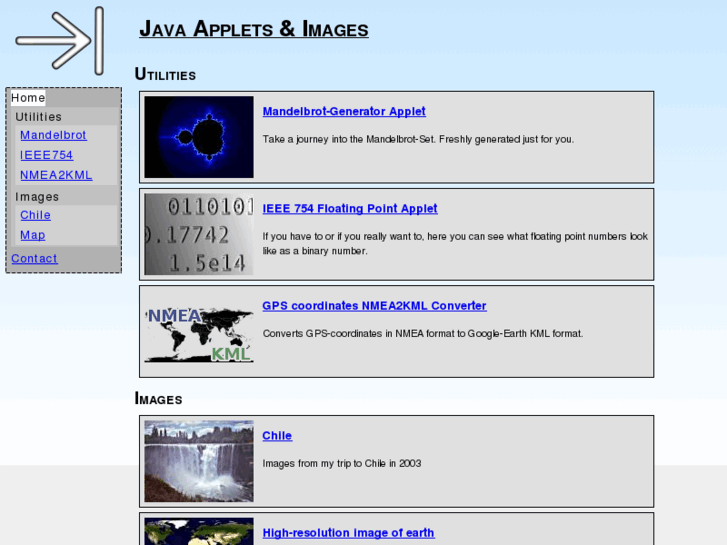Open IEEE754 sidebar link
727x545 pixels.
(x=46, y=155)
